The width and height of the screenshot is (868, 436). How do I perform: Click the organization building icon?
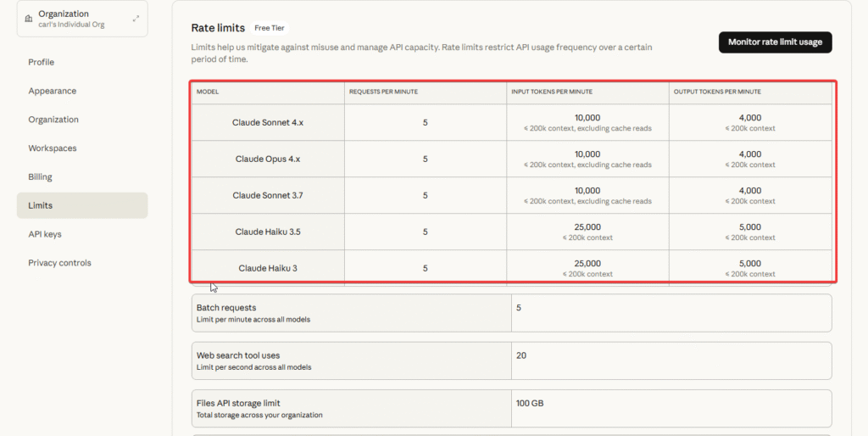click(30, 18)
